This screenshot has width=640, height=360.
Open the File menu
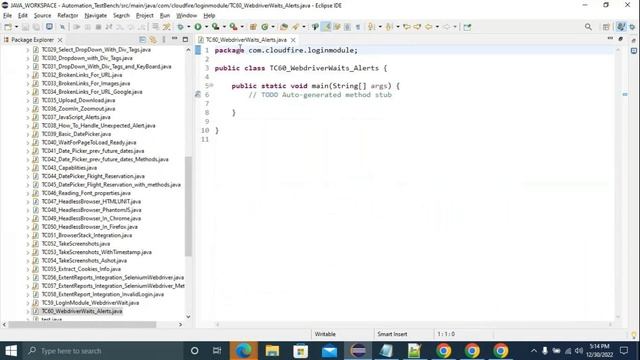(7, 16)
